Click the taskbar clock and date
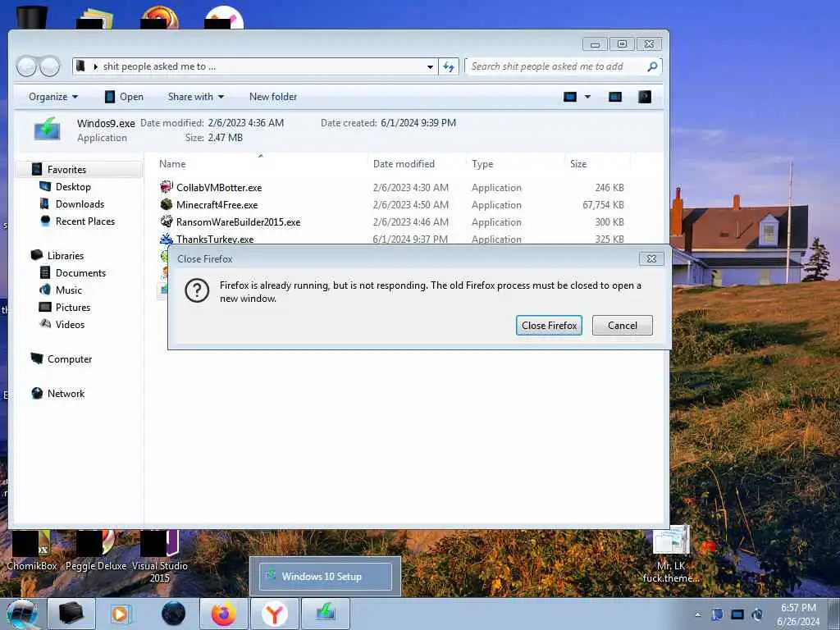 [x=798, y=614]
